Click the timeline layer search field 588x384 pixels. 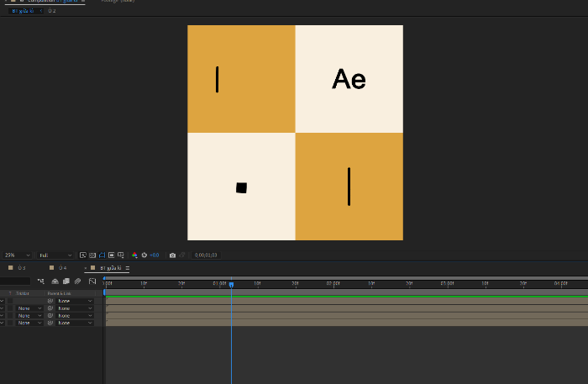click(x=14, y=281)
